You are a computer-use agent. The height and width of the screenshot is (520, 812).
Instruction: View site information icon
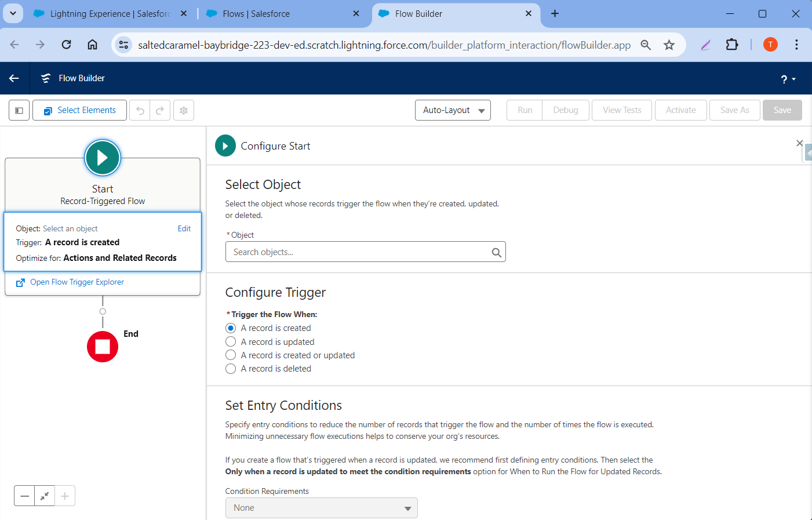tap(123, 45)
